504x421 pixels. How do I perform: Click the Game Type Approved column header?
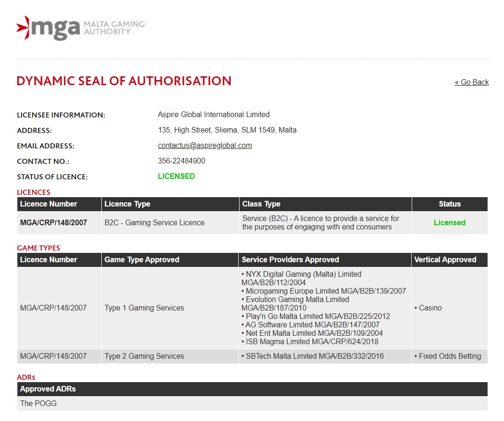click(x=170, y=260)
